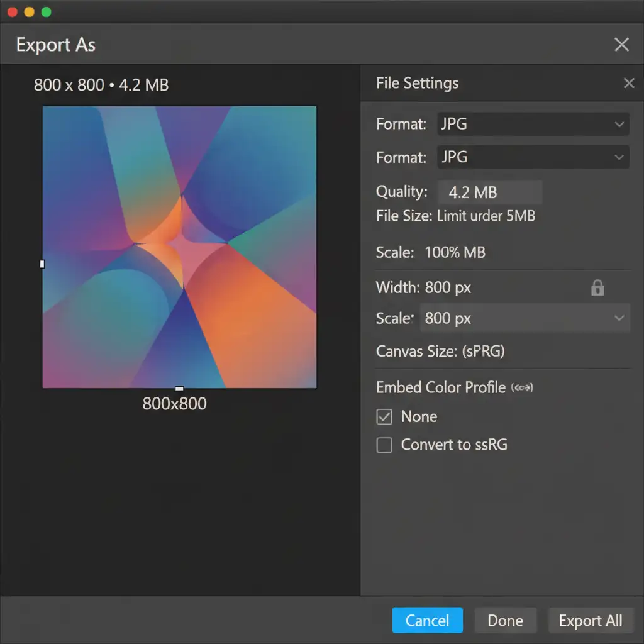
Task: Close the Export As dialog with X
Action: click(x=621, y=45)
